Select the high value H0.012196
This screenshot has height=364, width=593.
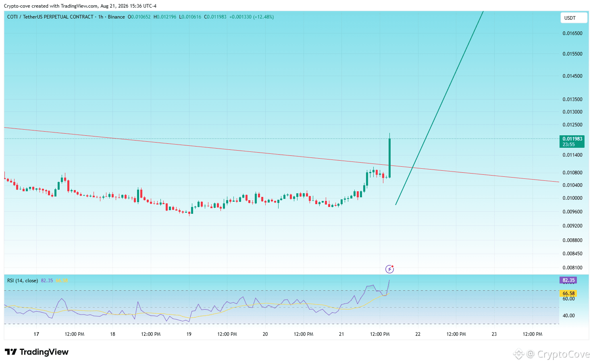click(165, 17)
